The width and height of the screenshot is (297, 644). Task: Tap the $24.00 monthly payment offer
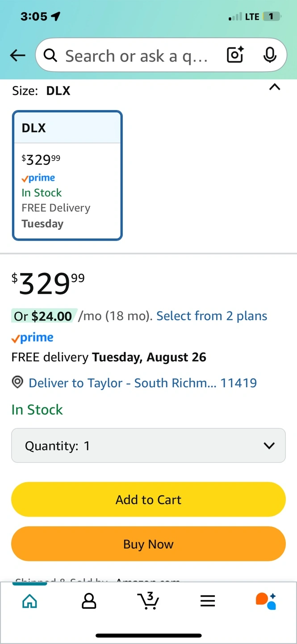(43, 316)
